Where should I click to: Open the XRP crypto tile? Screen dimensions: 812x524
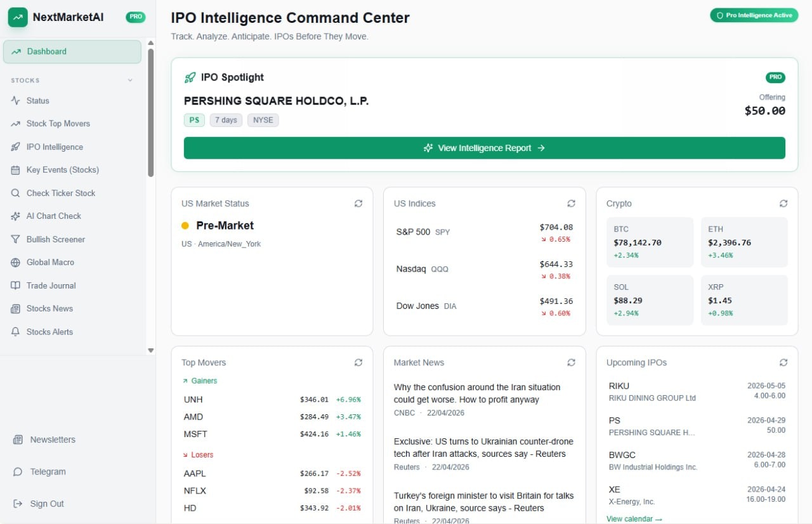tap(744, 300)
